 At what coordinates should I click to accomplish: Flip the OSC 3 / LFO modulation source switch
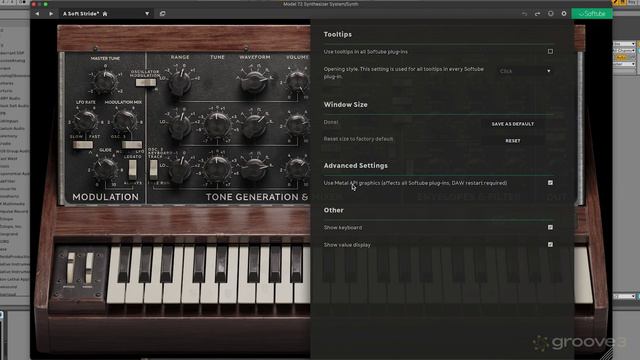tap(132, 145)
